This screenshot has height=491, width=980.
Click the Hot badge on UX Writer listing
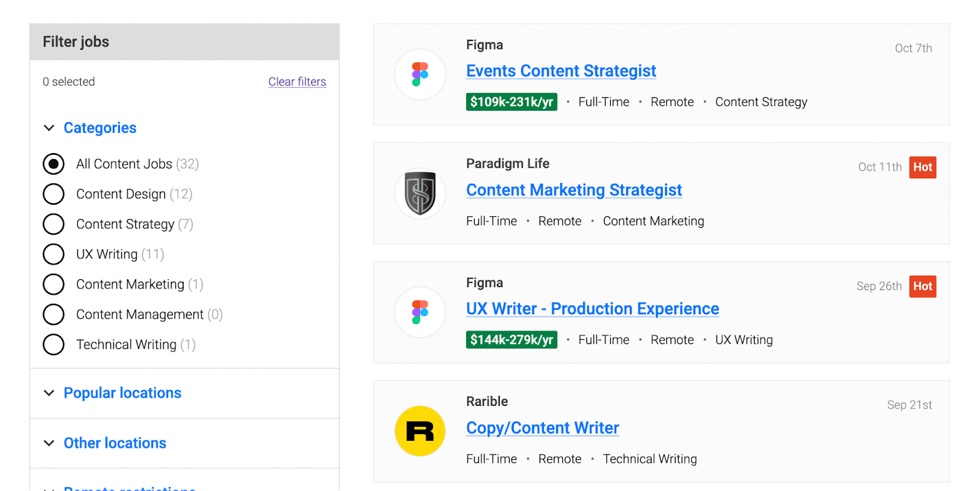[922, 286]
